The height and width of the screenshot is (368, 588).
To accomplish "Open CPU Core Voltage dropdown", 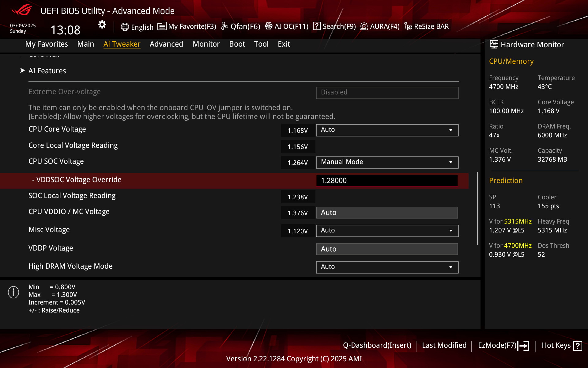I will click(x=387, y=130).
